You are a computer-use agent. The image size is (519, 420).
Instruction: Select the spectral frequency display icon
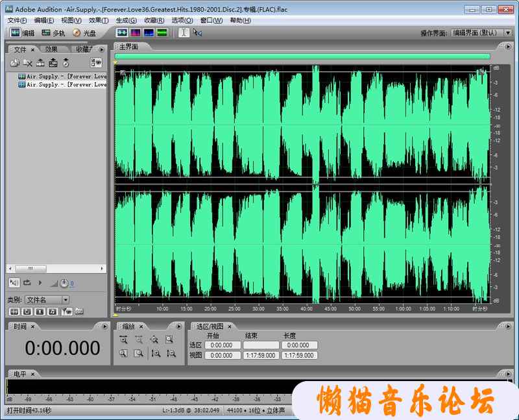click(x=136, y=32)
